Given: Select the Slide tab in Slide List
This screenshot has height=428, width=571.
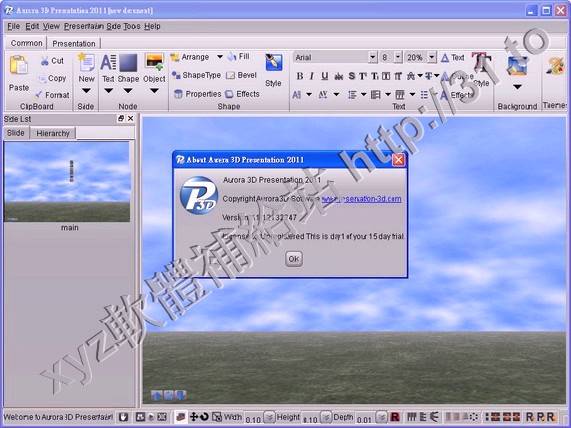Looking at the screenshot, I should coord(16,133).
